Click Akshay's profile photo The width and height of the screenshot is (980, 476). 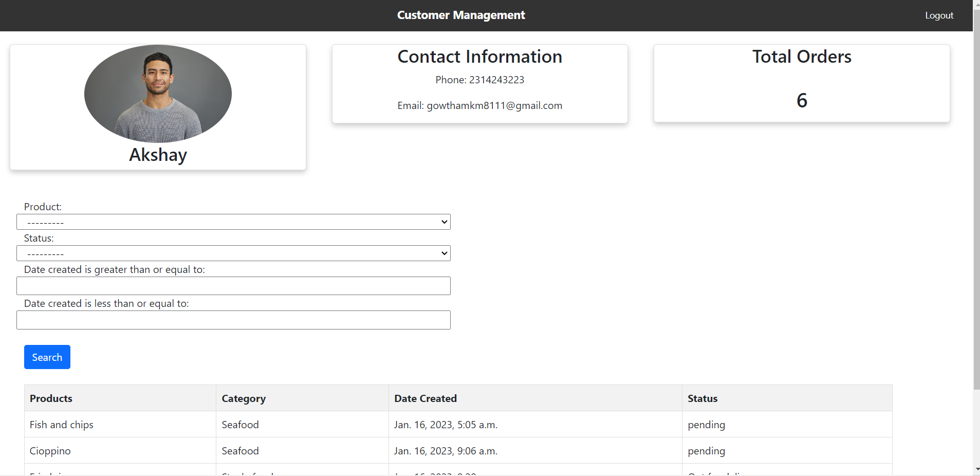pos(157,94)
